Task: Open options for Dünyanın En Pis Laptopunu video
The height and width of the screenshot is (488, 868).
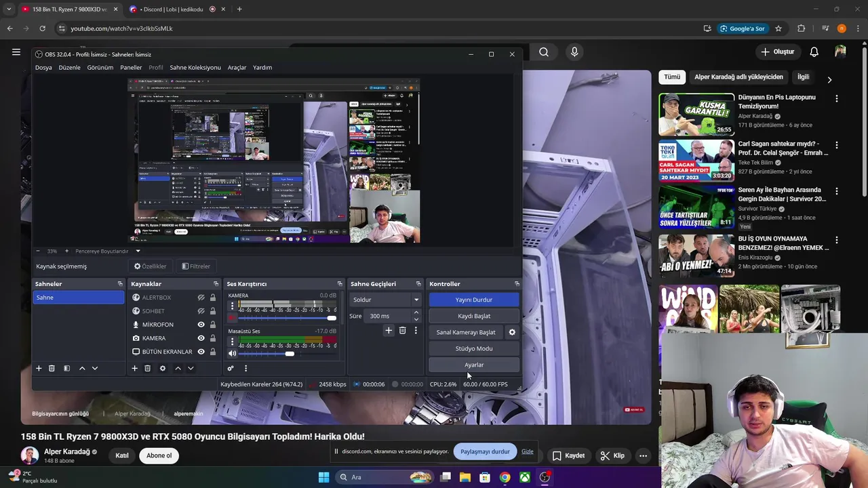Action: click(836, 98)
